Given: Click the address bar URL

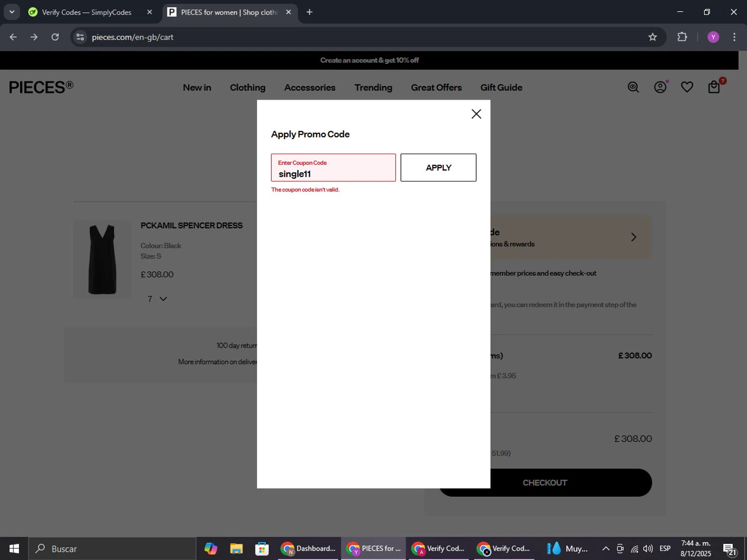Looking at the screenshot, I should pos(132,37).
